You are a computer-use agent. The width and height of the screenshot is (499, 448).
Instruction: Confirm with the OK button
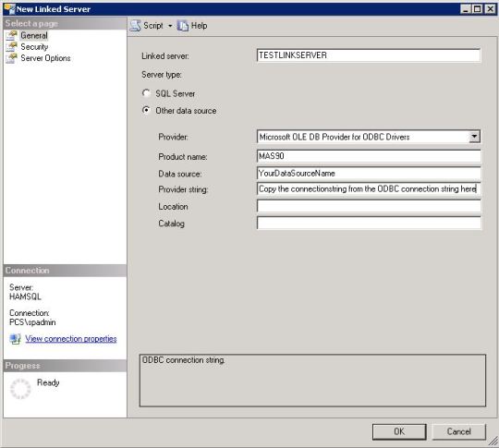pos(399,431)
